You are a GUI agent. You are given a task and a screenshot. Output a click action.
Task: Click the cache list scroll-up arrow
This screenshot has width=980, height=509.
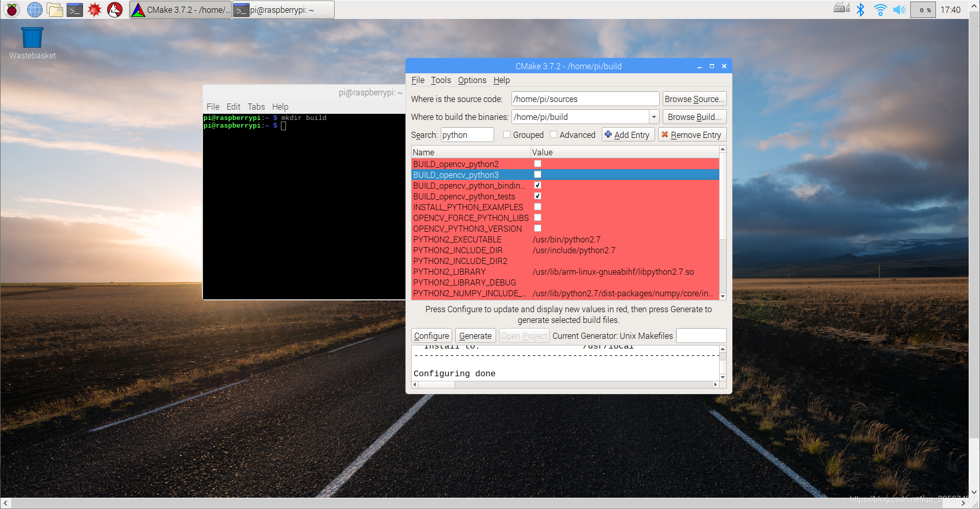point(723,149)
